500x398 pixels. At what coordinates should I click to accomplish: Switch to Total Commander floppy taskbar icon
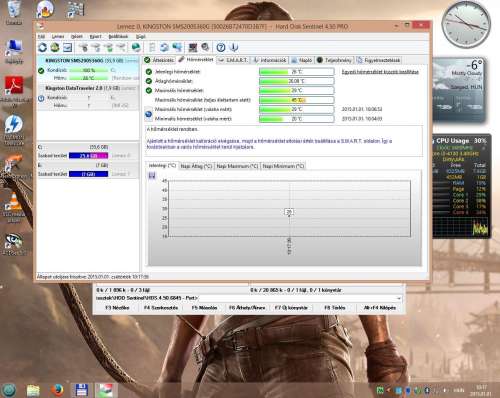coord(81,390)
